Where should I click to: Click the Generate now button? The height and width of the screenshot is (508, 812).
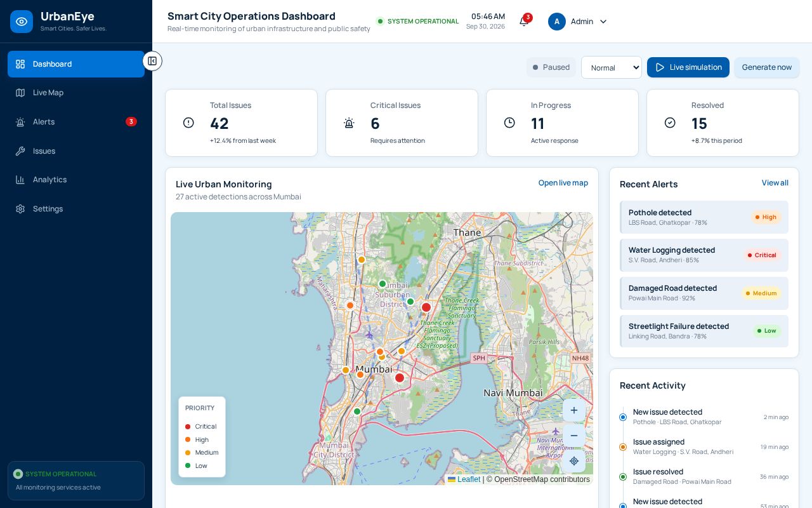[x=767, y=67]
